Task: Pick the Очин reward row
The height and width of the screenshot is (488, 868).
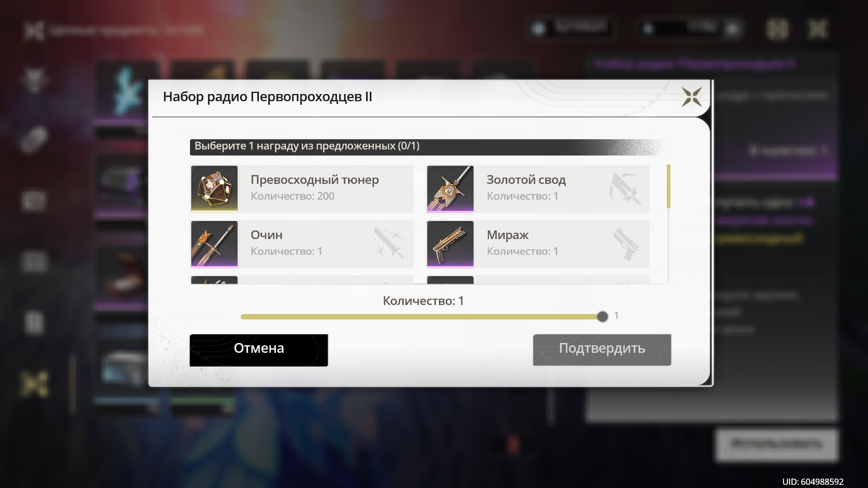Action: (x=302, y=244)
